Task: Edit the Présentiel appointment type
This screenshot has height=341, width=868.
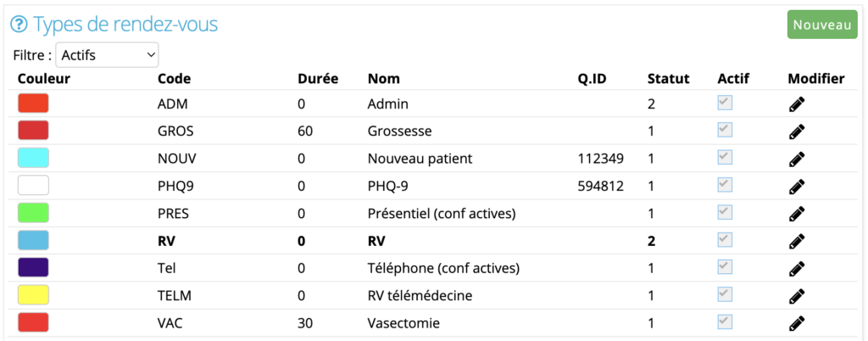Action: point(797,214)
